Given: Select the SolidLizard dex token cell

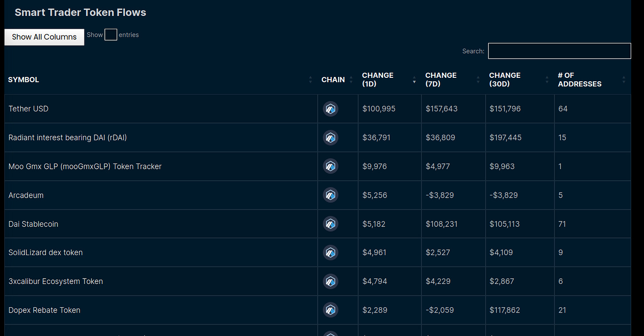Looking at the screenshot, I should pos(161,252).
